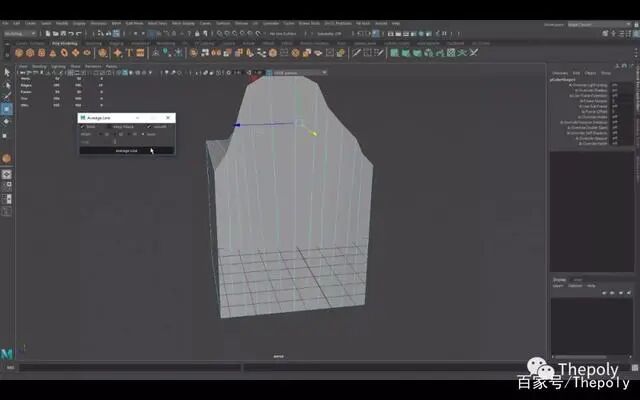Click the Maya logo icon at bottom-left
640x400 pixels.
[7, 354]
